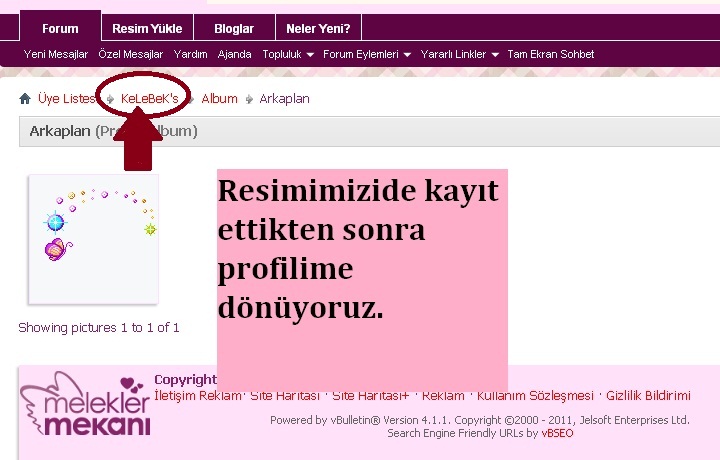Open the Reklam footer link
The height and width of the screenshot is (460, 720).
pyautogui.click(x=443, y=395)
